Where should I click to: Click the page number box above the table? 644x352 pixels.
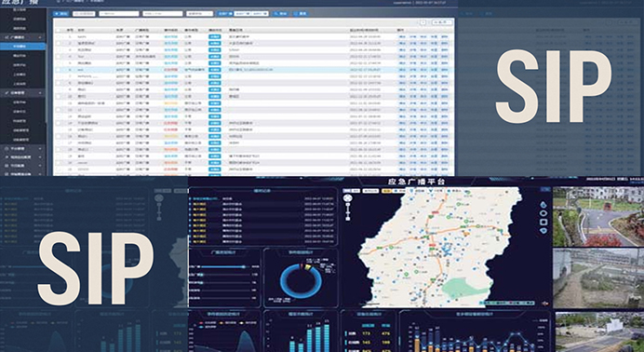(423, 22)
